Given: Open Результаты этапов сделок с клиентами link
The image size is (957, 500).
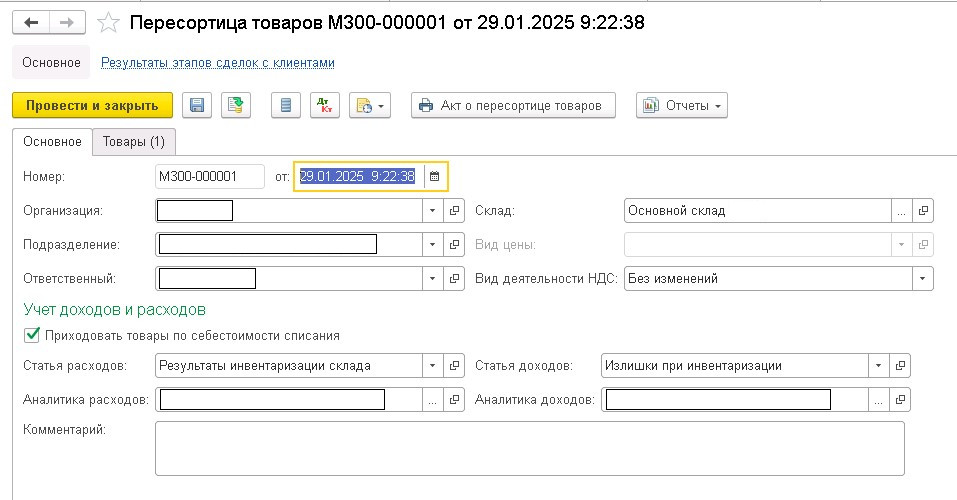Looking at the screenshot, I should click(218, 63).
